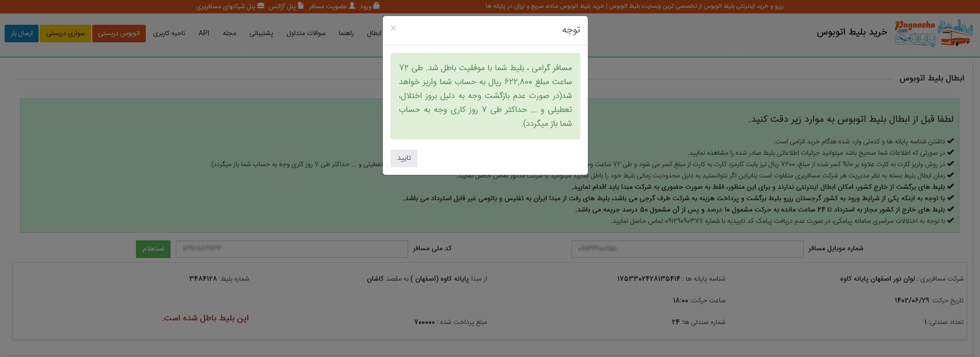Click the origin text پایانه کاوه (اصفهان)
This screenshot has width=980, height=357.
pos(440,279)
